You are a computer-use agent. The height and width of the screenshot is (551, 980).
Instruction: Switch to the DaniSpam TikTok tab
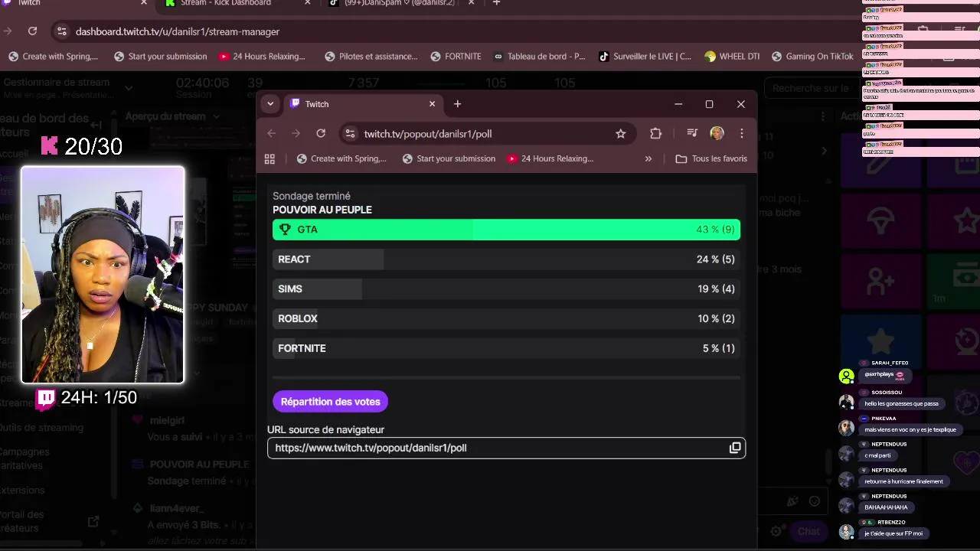pos(403,3)
